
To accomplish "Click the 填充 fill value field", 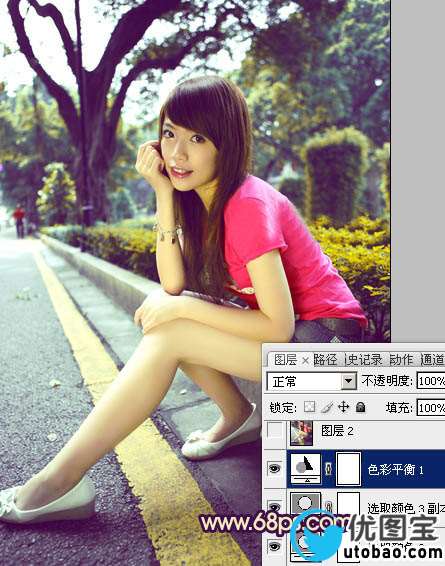I will 431,408.
